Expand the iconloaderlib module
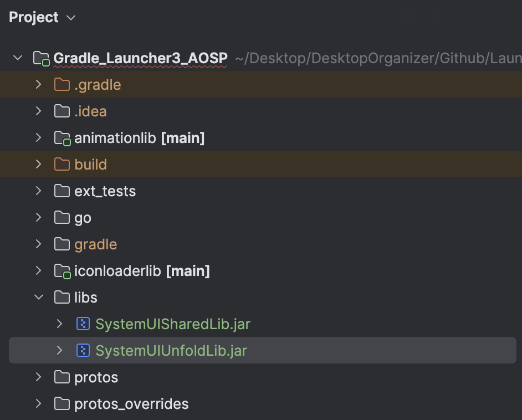The image size is (522, 420). (39, 271)
